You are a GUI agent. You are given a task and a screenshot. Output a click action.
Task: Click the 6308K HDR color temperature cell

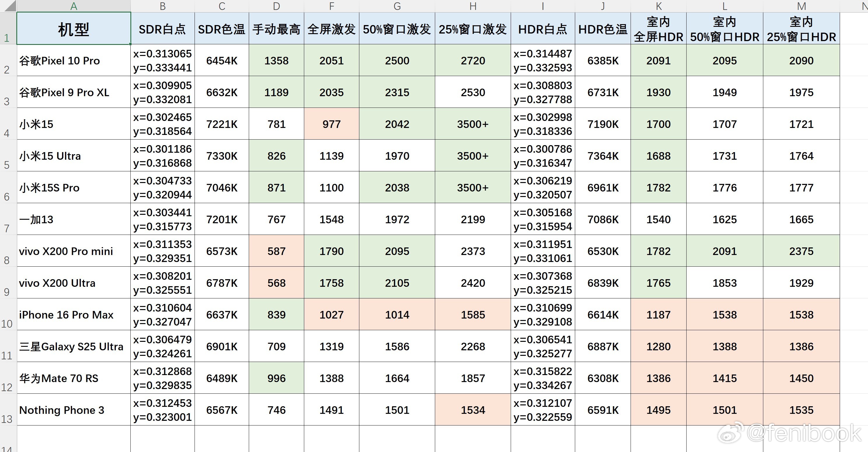[603, 378]
